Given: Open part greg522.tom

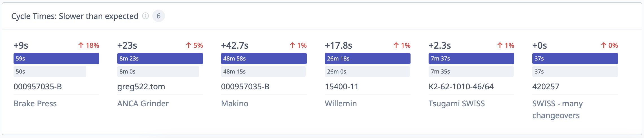Looking at the screenshot, I should tap(141, 87).
